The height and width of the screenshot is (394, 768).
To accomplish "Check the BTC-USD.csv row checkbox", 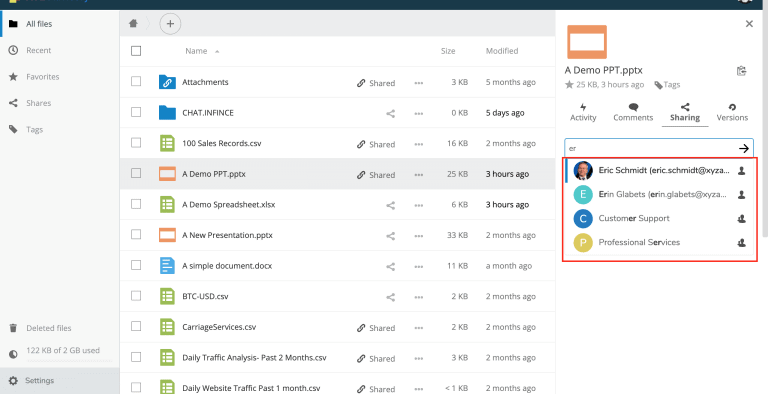I will coord(136,296).
